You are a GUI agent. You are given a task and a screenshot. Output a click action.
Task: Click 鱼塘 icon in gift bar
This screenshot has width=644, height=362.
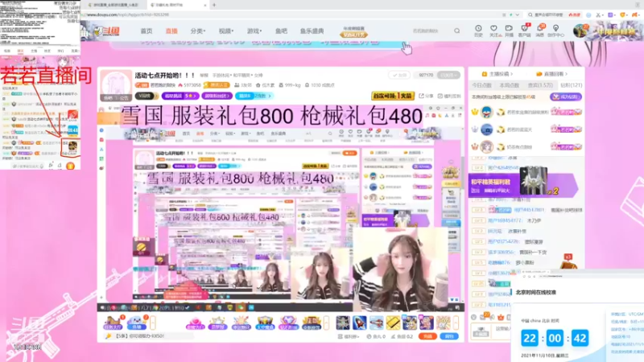pos(137,323)
